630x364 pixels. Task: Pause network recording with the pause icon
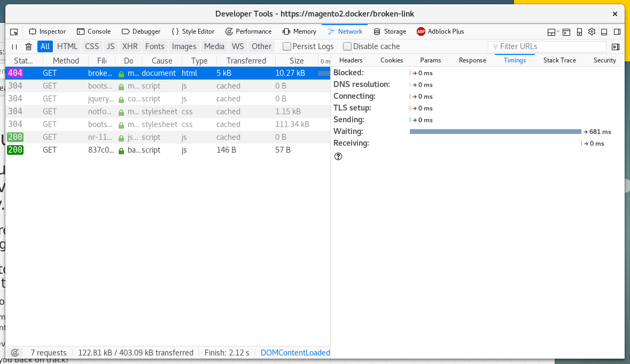coord(14,46)
